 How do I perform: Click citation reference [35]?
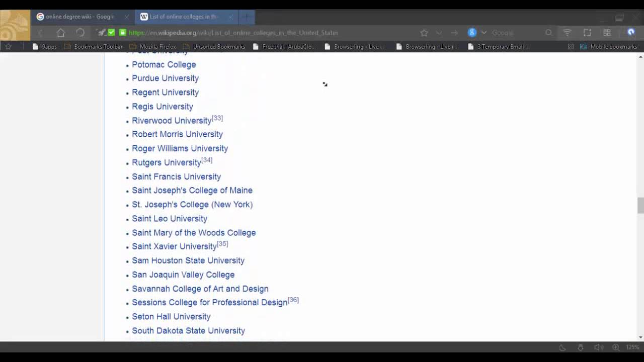tap(222, 244)
